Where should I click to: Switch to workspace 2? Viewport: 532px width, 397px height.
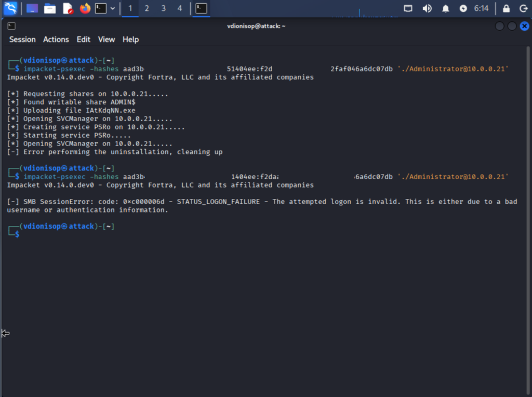pos(147,8)
